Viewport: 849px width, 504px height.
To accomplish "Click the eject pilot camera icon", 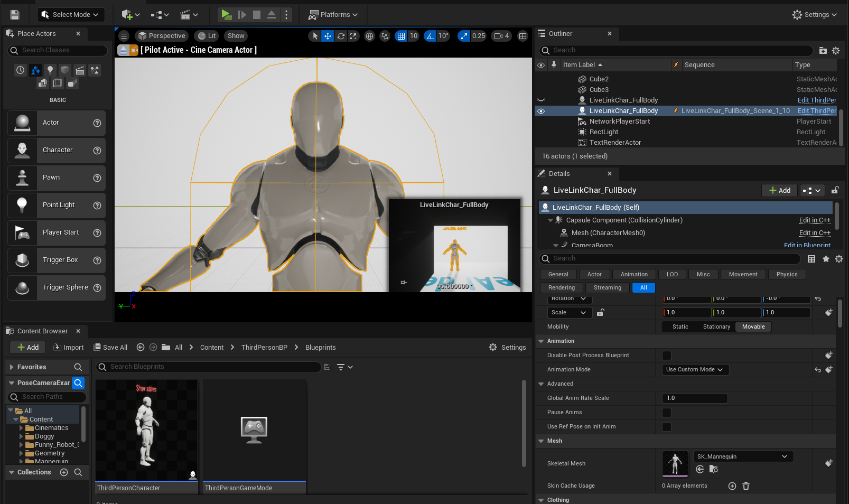I will [x=123, y=50].
